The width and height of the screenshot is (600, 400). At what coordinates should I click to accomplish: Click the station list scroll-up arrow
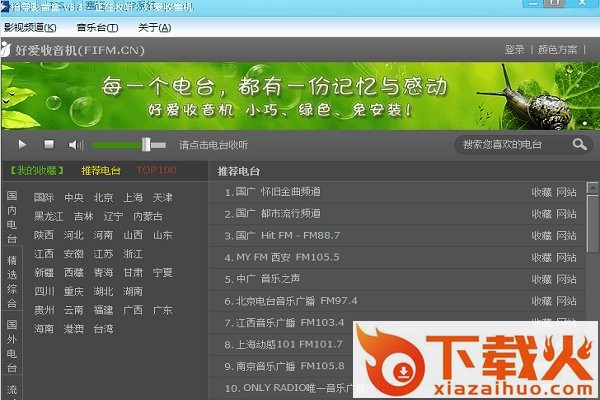(593, 188)
